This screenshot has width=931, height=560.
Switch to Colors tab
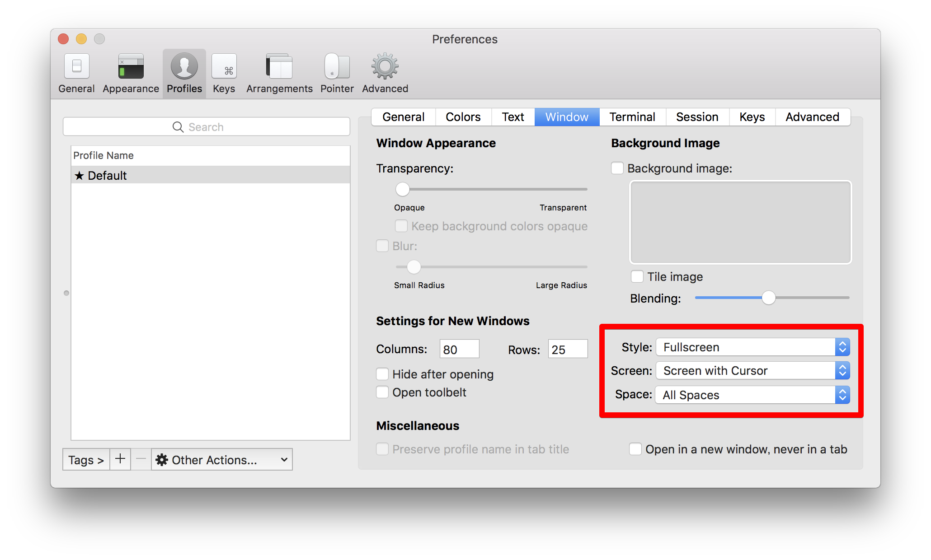coord(463,117)
